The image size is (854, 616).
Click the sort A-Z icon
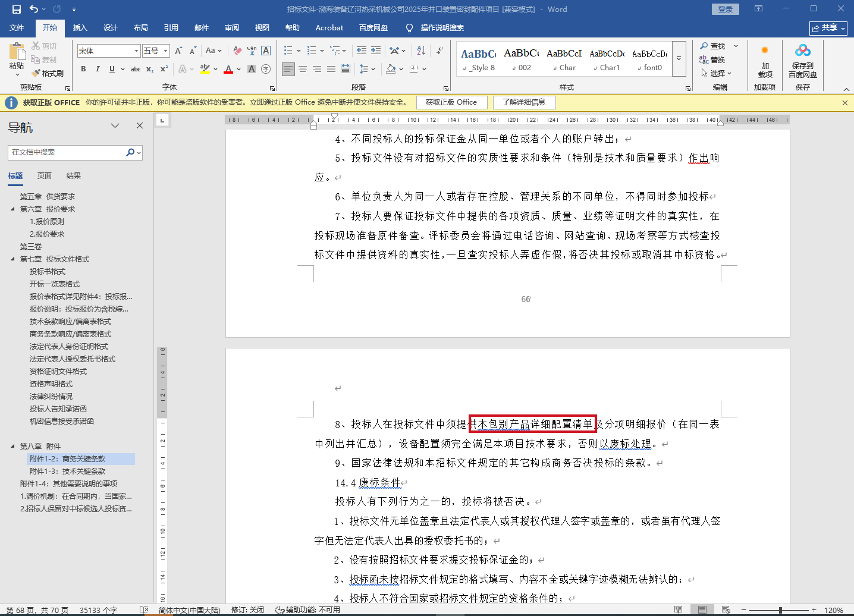point(421,51)
